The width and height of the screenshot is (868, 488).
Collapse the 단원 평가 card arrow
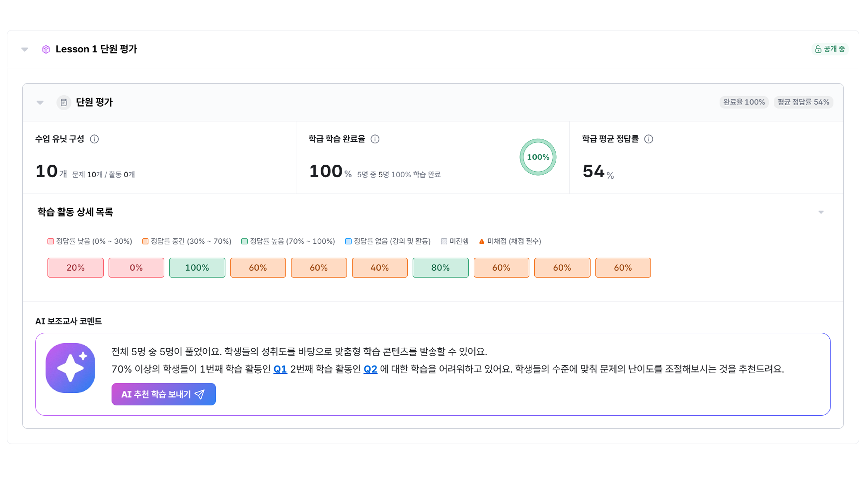[40, 102]
